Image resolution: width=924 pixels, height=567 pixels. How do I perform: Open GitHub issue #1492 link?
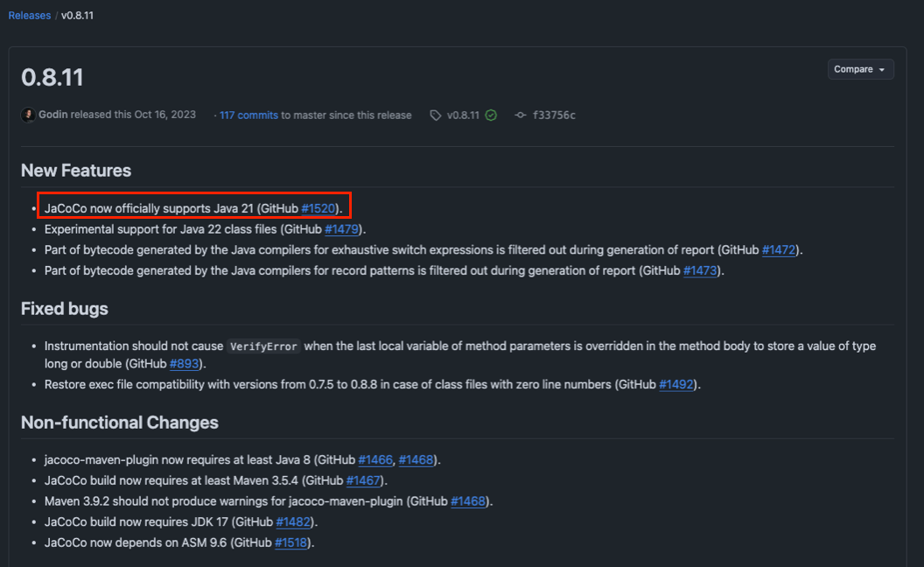[675, 384]
